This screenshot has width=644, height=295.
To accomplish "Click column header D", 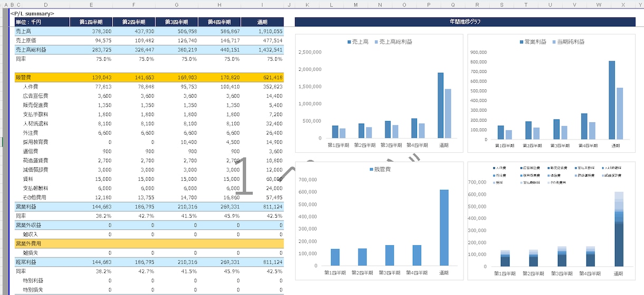I will click(x=46, y=5).
